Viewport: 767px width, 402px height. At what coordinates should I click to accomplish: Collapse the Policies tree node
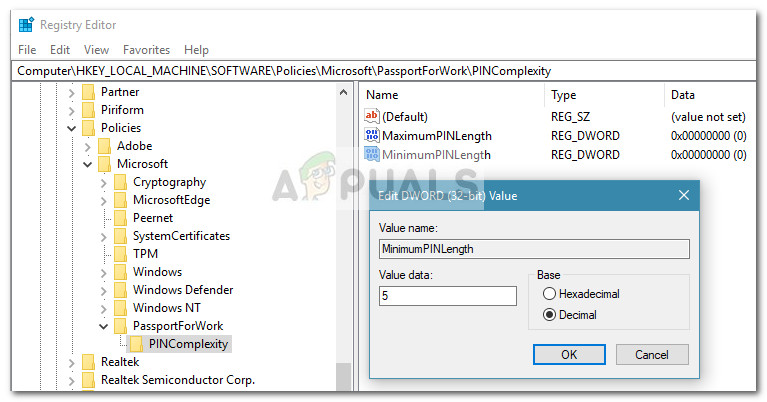click(72, 128)
